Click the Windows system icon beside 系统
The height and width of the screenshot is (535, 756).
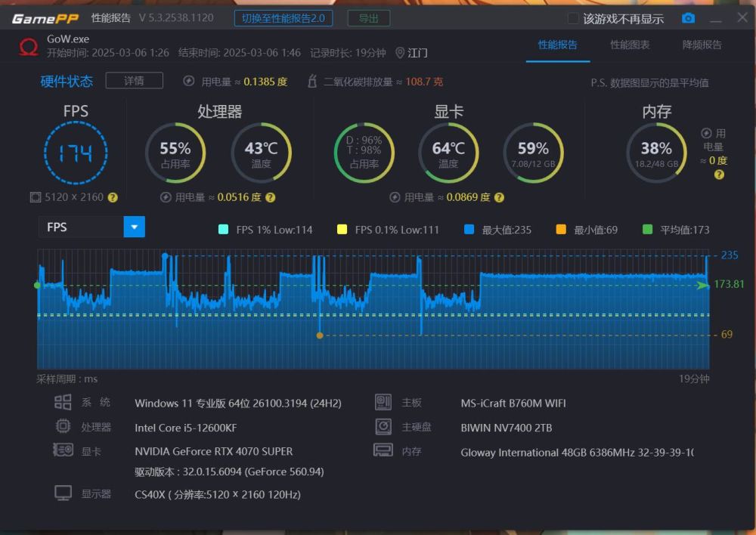click(x=63, y=402)
